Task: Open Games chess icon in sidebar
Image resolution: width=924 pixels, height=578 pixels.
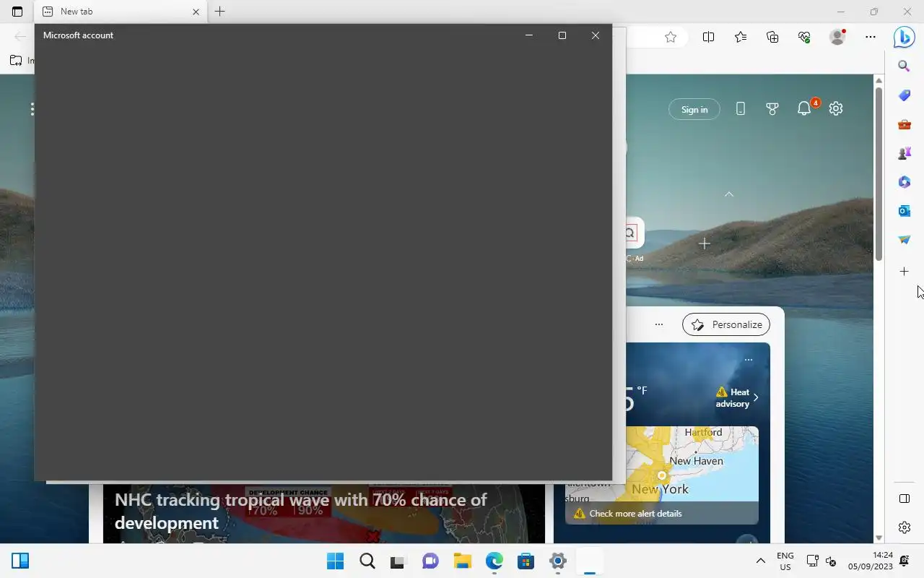Action: point(904,153)
